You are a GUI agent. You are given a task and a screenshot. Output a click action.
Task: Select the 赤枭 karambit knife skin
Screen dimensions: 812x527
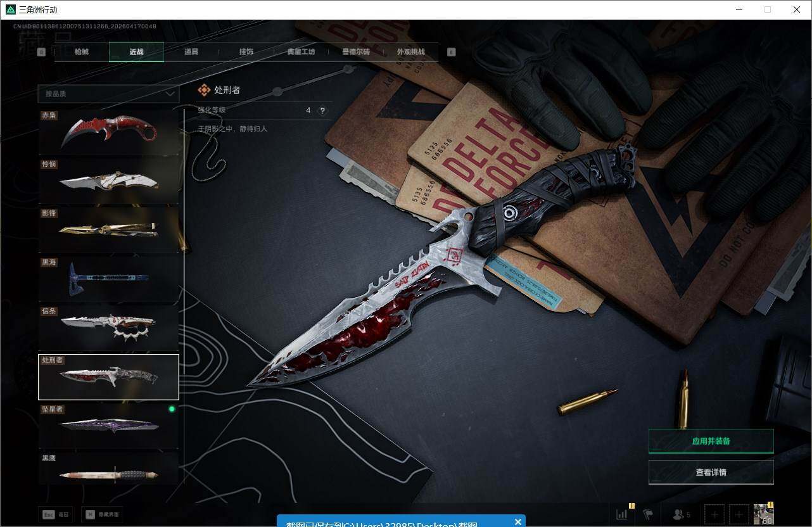[x=109, y=132]
